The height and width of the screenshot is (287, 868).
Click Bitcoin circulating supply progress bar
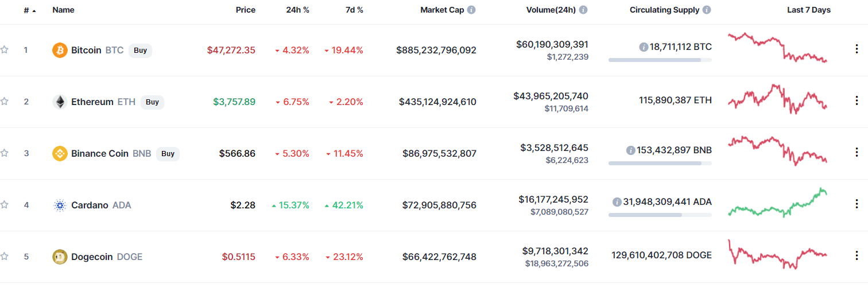(x=660, y=60)
